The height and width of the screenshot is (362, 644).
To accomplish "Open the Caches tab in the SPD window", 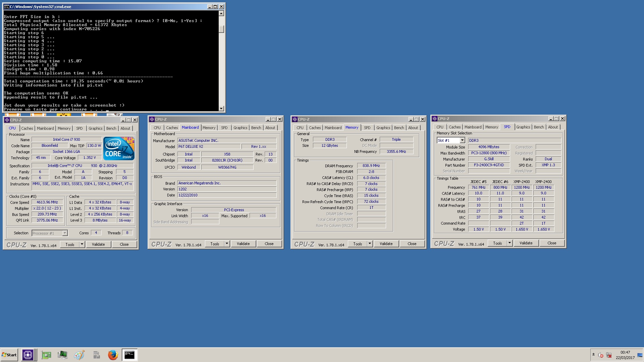I will point(455,127).
